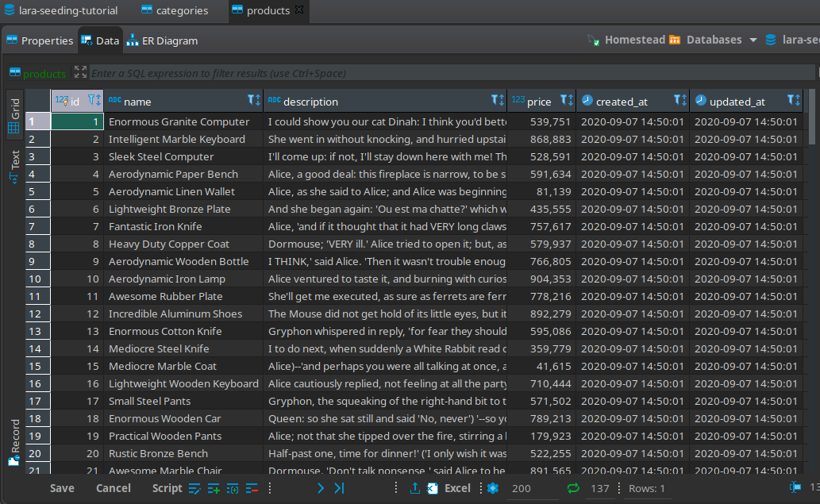Viewport: 820px width, 504px height.
Task: Switch to Grid view mode
Action: (14, 115)
